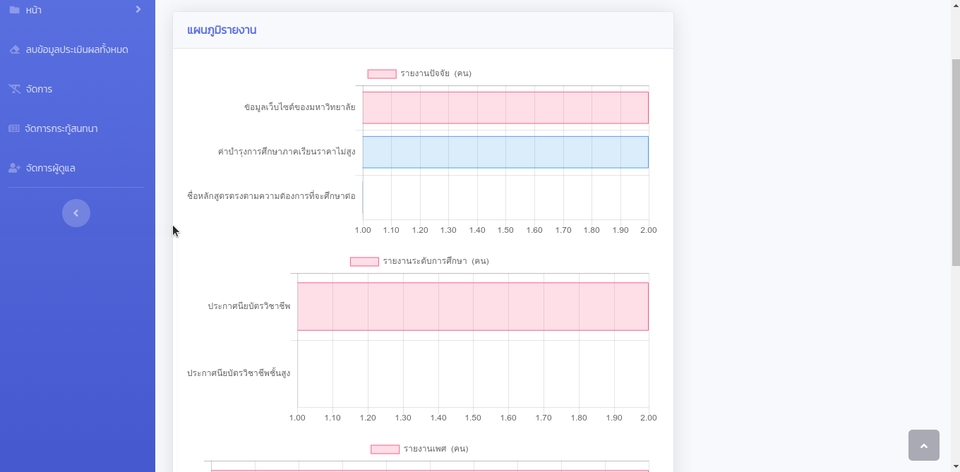Click the ประกาศนียบัตรวิชาชีพ bar in chart
Viewport: 960px width, 472px height.
coord(473,306)
